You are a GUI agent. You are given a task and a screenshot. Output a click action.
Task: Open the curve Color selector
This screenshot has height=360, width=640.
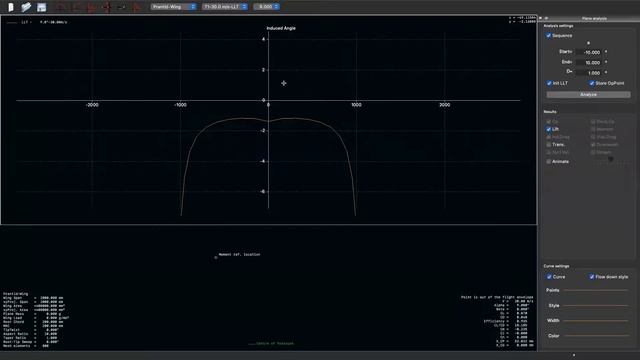pos(596,336)
